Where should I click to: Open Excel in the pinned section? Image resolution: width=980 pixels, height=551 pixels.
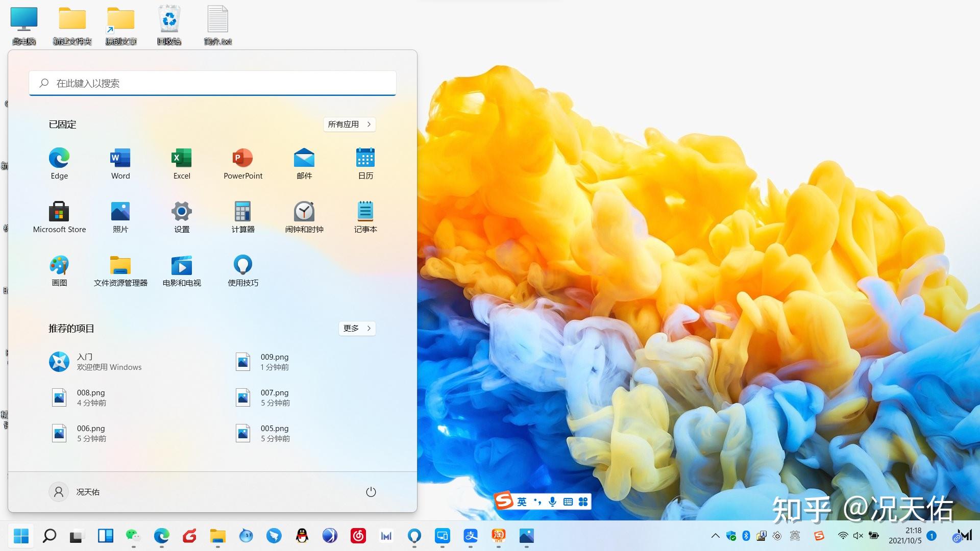(182, 164)
